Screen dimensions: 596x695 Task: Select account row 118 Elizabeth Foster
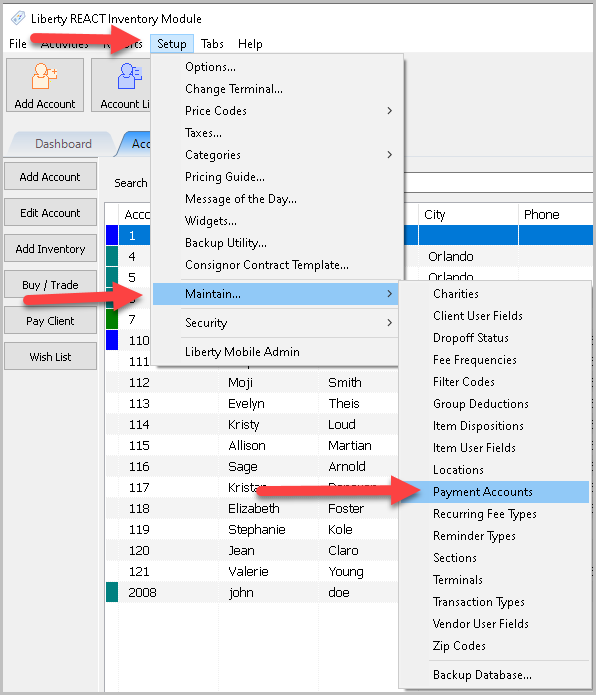(x=252, y=509)
